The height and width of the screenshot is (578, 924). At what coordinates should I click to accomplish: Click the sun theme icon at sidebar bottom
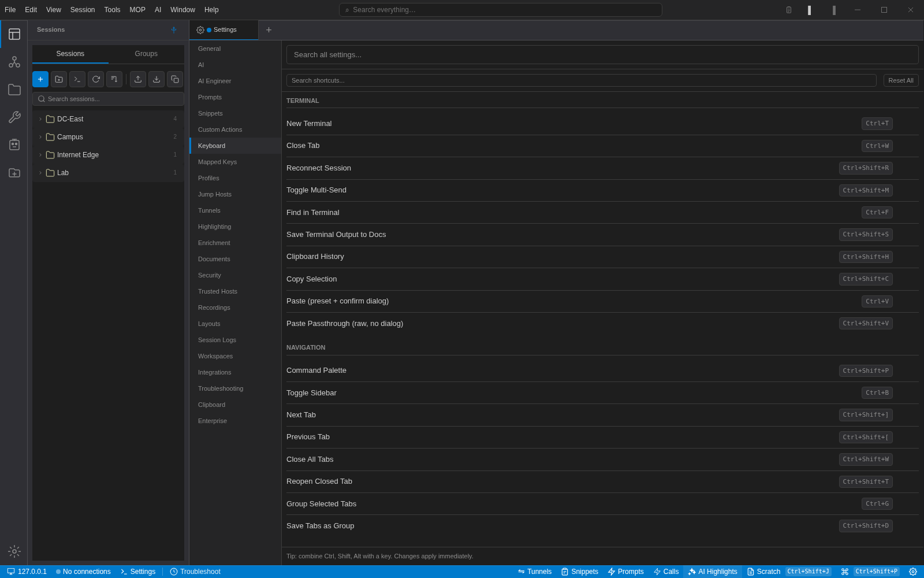click(x=14, y=551)
